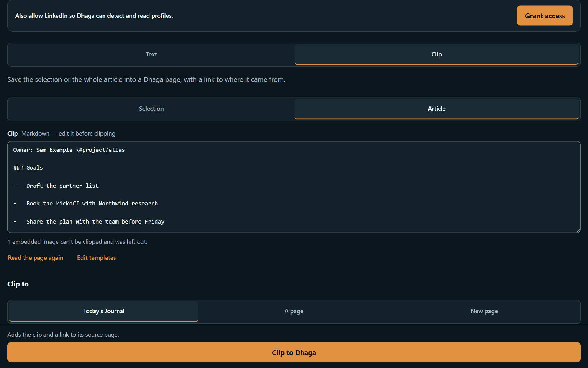The width and height of the screenshot is (588, 368).
Task: Choose the Article clip mode
Action: click(x=436, y=109)
